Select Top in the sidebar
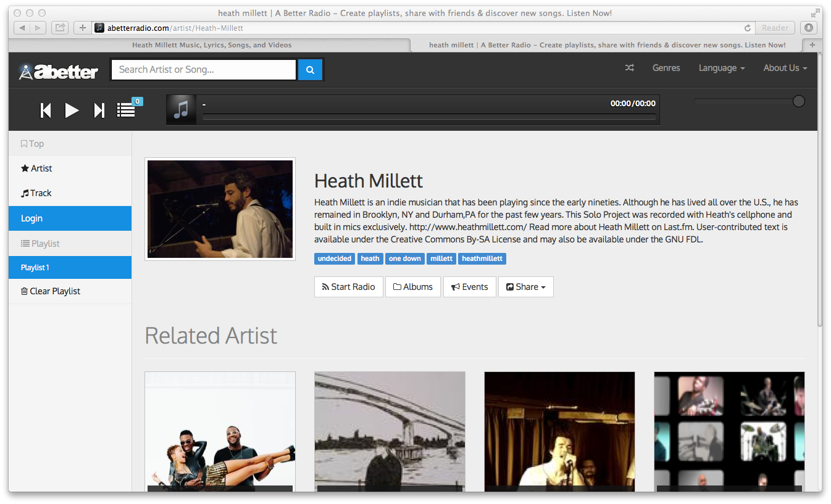The width and height of the screenshot is (831, 504). [70, 144]
